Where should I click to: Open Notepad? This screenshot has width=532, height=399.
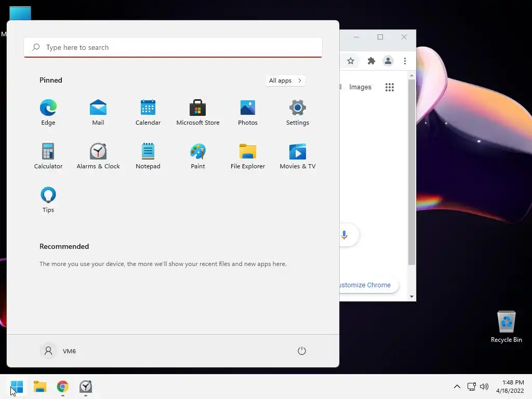pyautogui.click(x=148, y=156)
